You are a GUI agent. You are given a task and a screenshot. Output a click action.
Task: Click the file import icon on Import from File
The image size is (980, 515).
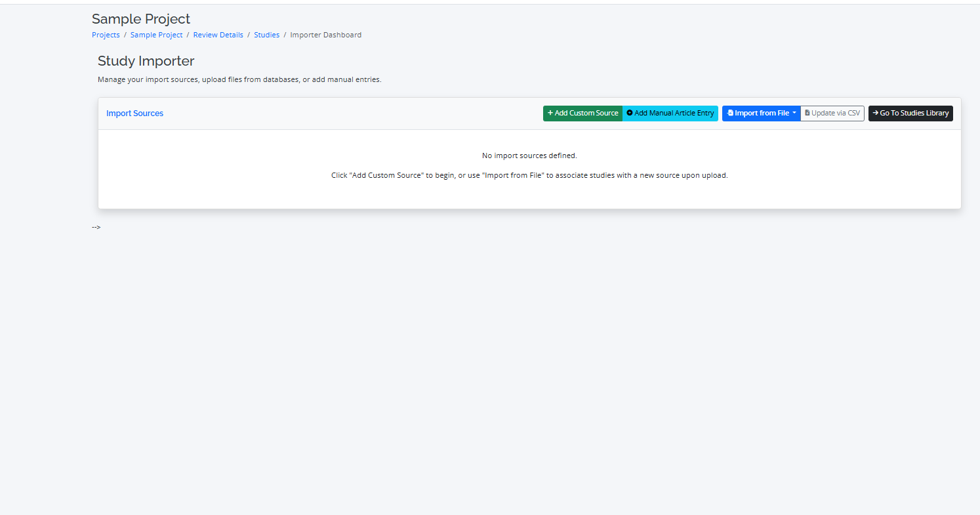coord(730,113)
